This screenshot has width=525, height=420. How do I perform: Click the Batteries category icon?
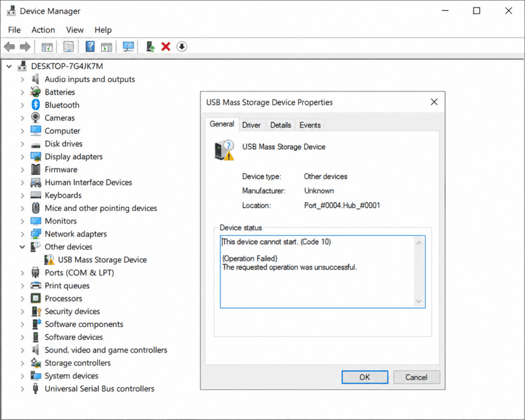(x=35, y=92)
